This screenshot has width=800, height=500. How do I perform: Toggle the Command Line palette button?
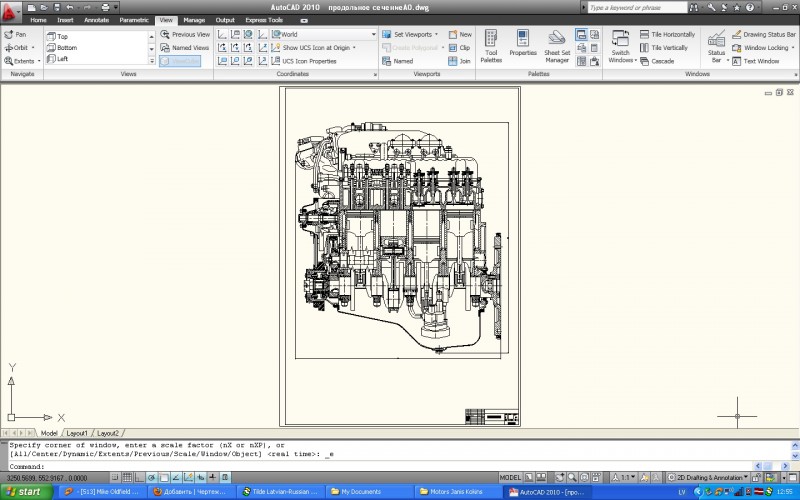581,34
